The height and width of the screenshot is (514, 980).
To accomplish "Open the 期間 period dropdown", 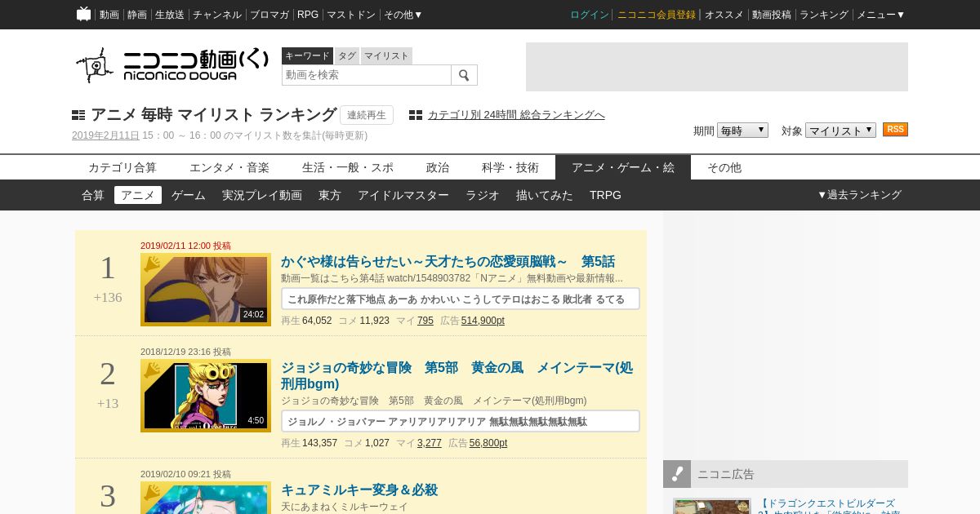I will 742,131.
